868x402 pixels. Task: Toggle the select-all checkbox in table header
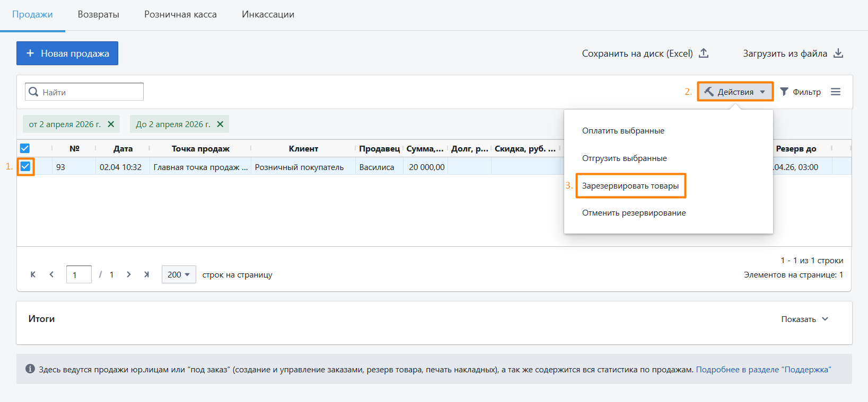point(25,148)
